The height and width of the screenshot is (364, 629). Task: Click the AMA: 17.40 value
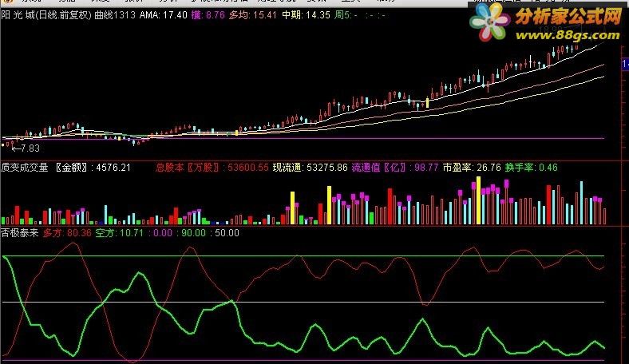click(164, 15)
